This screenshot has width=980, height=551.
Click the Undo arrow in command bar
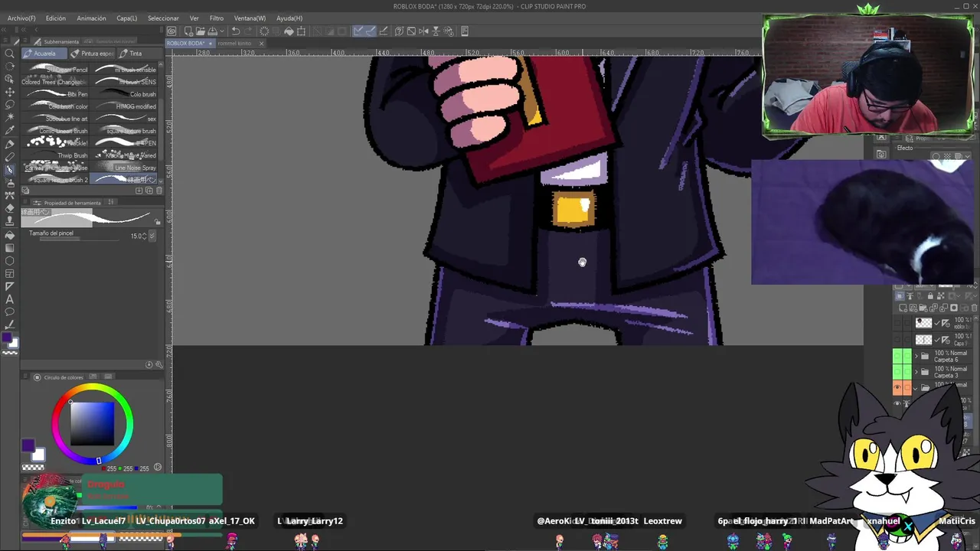pos(236,31)
